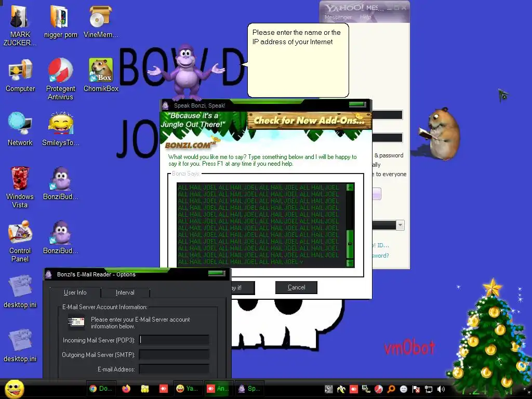Click Bonzi's yellow speech bubble
Screen dimensions: 532x399
[x=298, y=60]
